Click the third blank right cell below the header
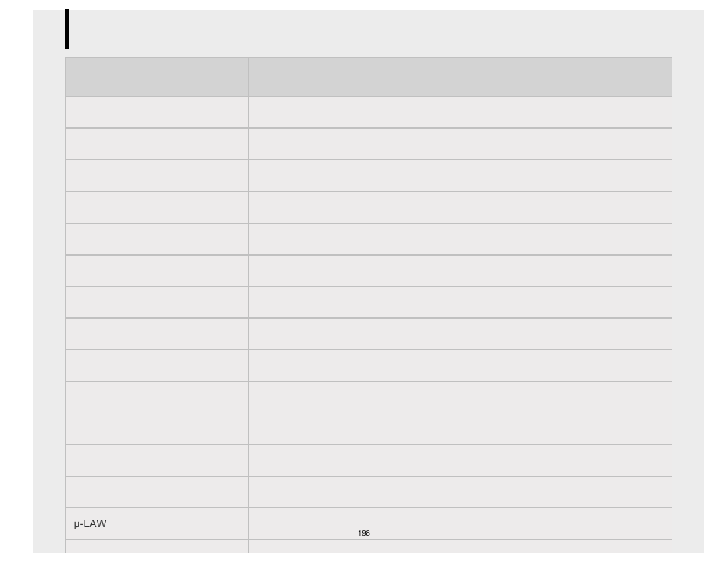 [x=460, y=175]
